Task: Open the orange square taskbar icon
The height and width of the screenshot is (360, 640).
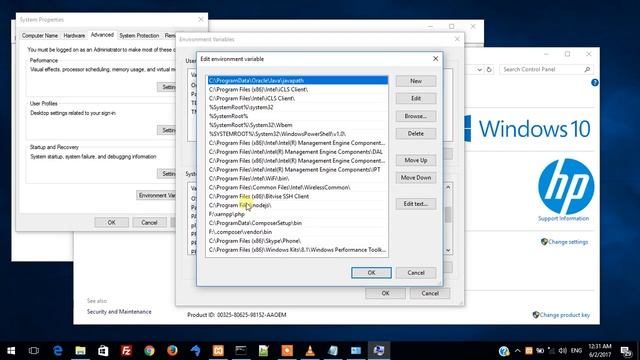Action: [287, 351]
